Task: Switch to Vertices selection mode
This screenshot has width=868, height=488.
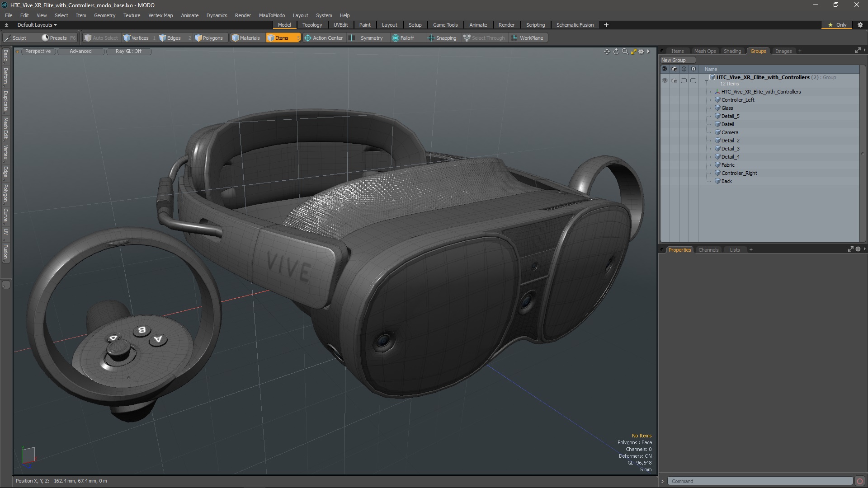Action: 139,38
